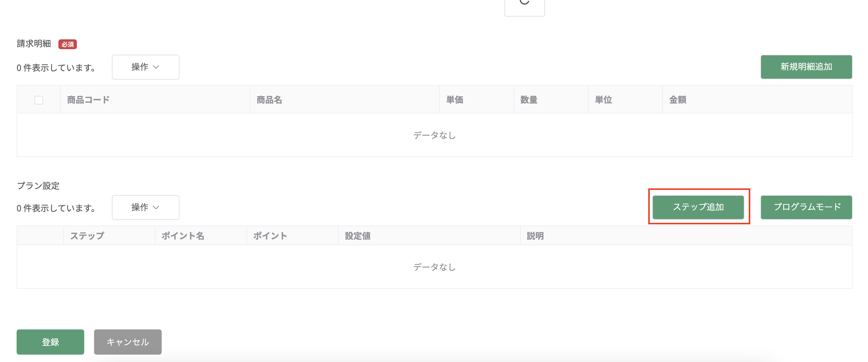Click 新規明細追加 button
This screenshot has height=362, width=868.
(806, 67)
